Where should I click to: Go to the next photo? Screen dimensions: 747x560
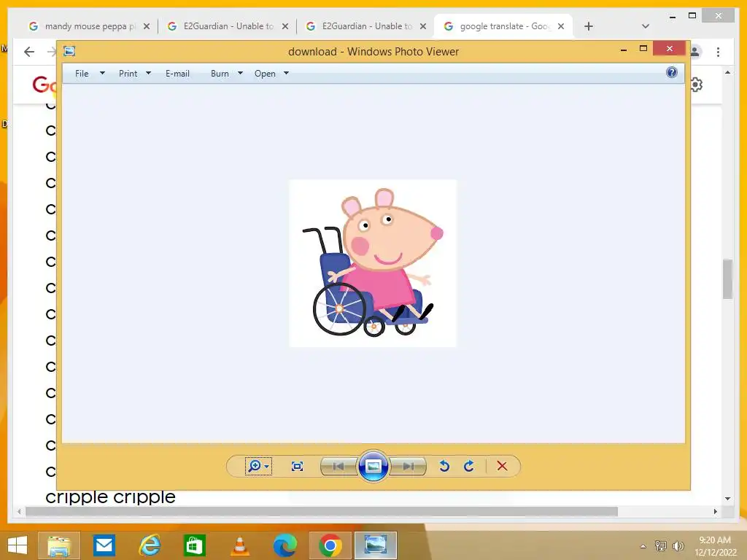coord(408,466)
